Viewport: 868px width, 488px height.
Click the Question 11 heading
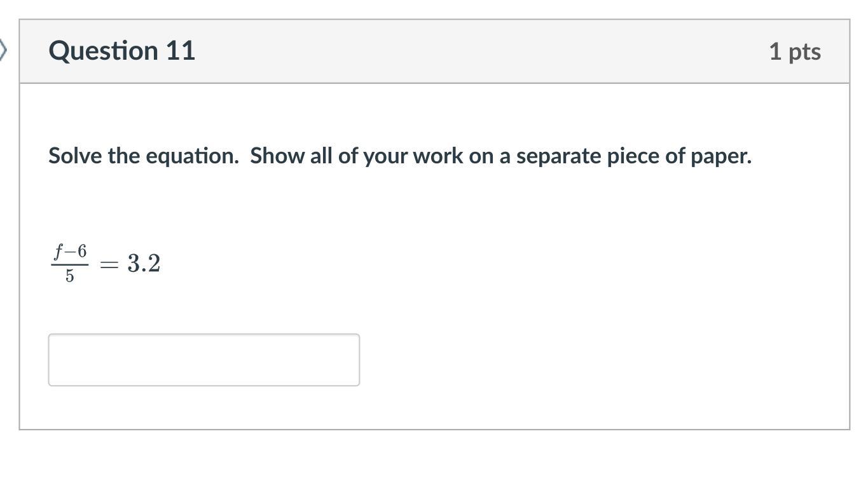121,51
